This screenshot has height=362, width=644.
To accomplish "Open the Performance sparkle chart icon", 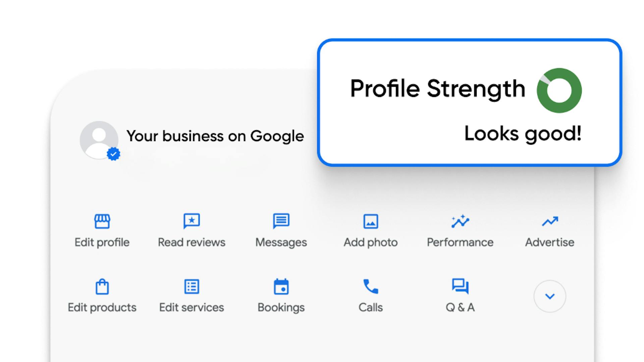I will coord(460,221).
